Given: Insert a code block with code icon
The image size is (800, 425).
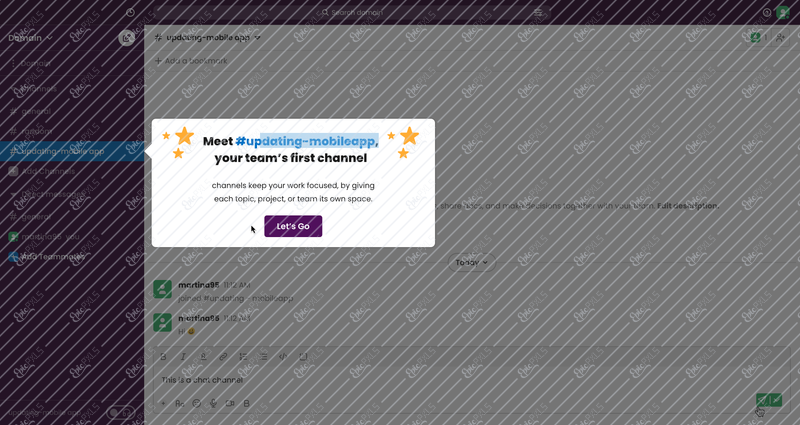Looking at the screenshot, I should 283,357.
